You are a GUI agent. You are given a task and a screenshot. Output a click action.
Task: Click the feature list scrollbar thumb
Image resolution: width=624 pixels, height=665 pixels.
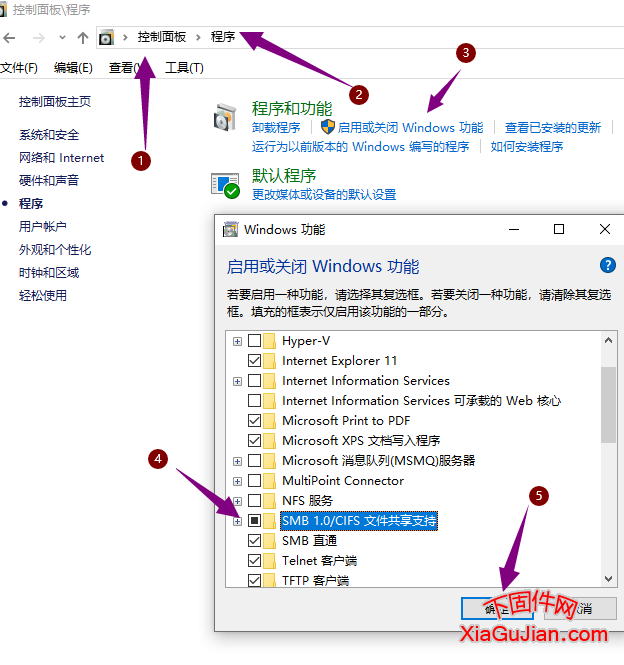click(x=608, y=405)
